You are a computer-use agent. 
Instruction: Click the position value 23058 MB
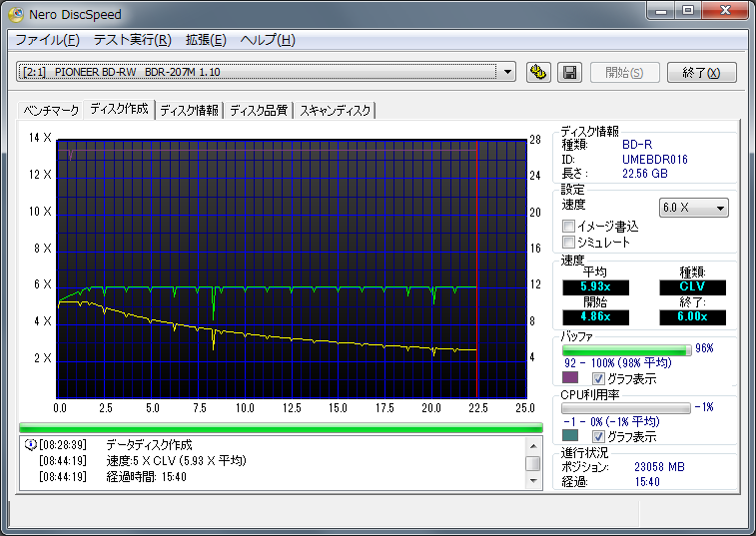tap(659, 466)
